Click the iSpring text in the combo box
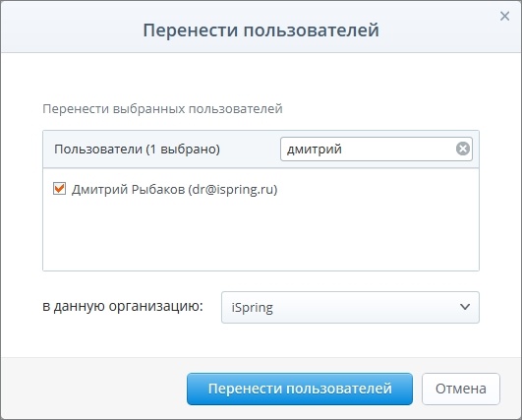The image size is (522, 420). (252, 308)
